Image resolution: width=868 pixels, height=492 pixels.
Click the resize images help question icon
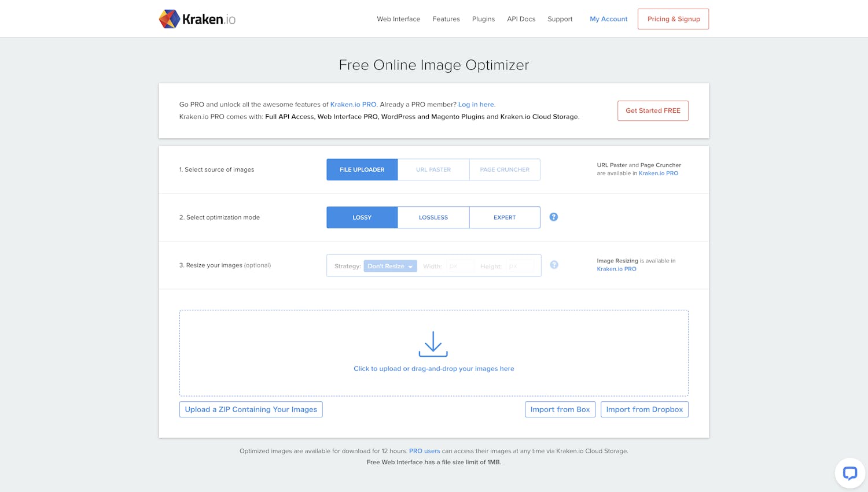click(x=554, y=265)
